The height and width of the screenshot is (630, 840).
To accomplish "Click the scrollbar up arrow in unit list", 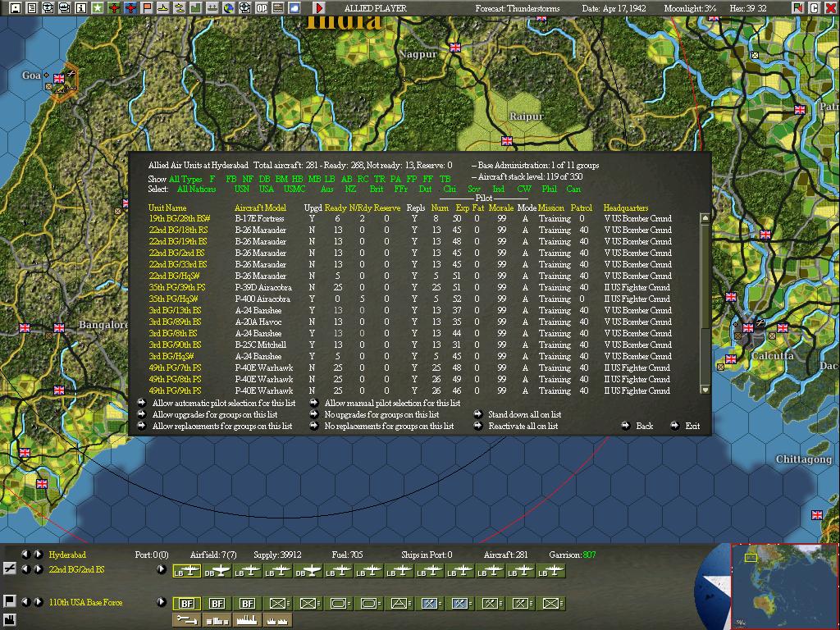I will point(705,218).
